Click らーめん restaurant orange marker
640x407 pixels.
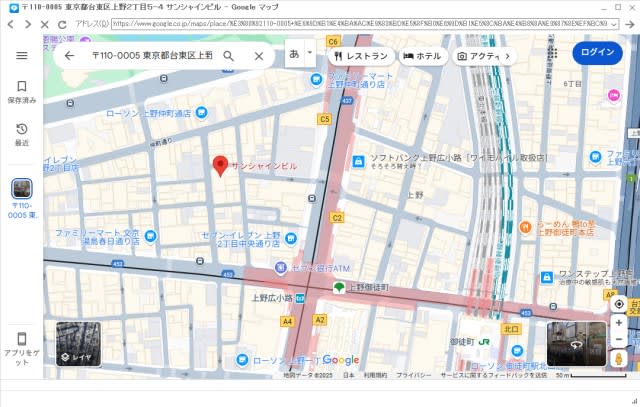tap(525, 227)
